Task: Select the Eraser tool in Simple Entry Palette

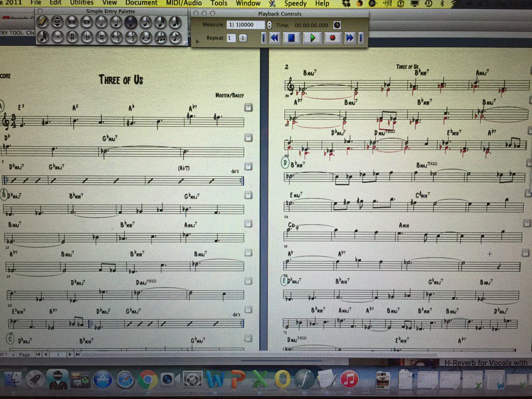Action: (43, 22)
